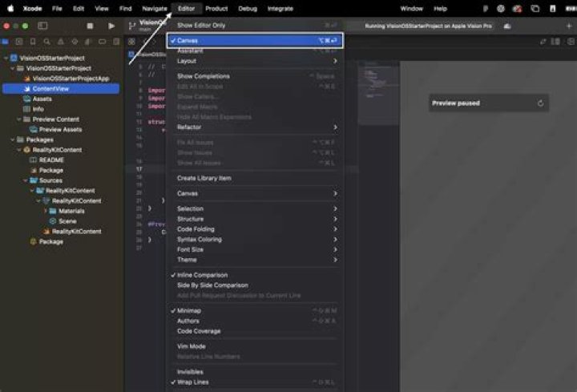Image resolution: width=577 pixels, height=392 pixels.
Task: Open the Product menu
Action: [216, 9]
